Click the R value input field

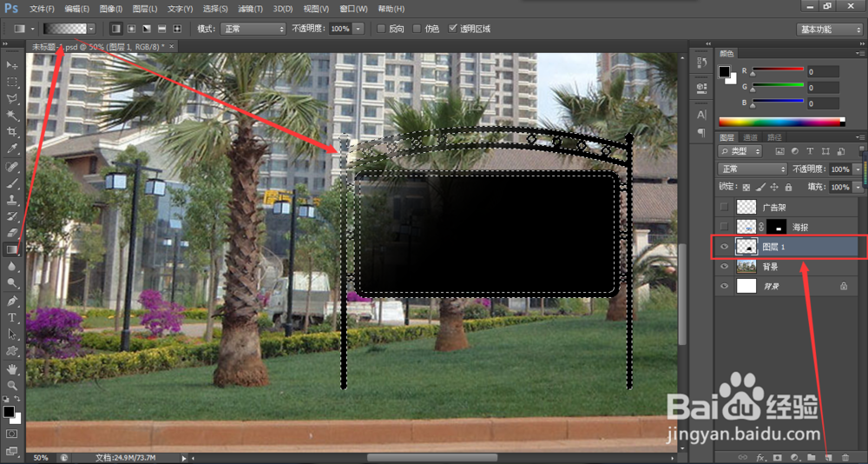click(823, 71)
